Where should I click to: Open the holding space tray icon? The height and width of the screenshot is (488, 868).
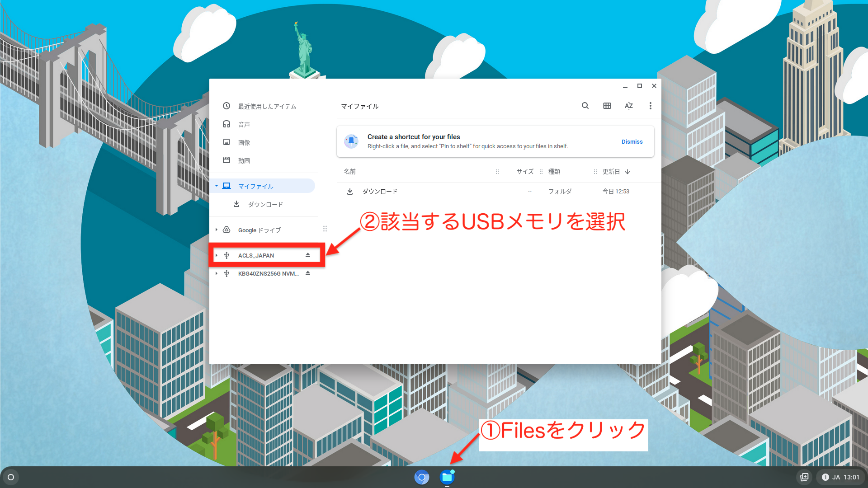tap(804, 477)
